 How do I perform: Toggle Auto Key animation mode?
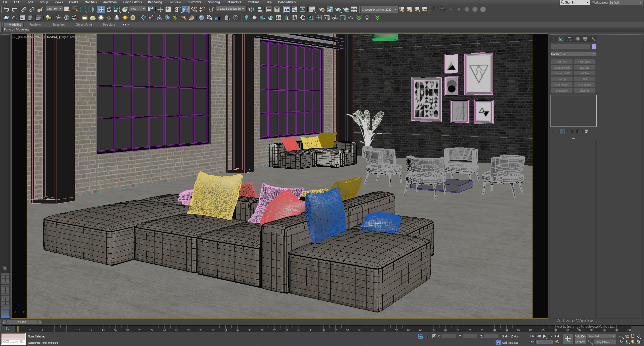coord(580,336)
